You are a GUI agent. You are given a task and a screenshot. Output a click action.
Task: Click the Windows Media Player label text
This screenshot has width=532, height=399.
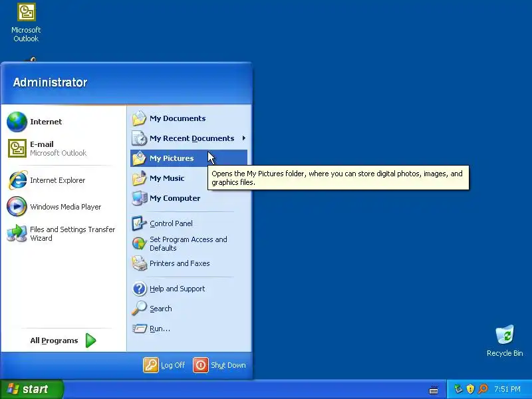65,207
